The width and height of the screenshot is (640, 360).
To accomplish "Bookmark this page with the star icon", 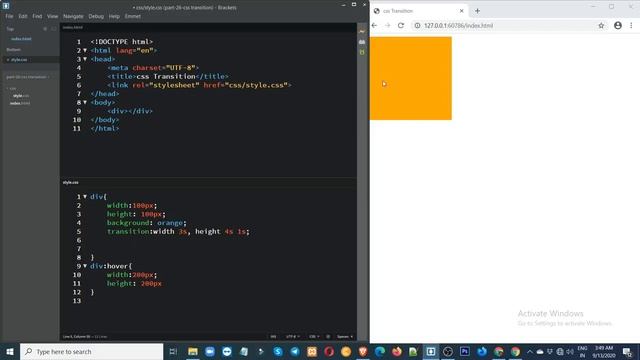I will coord(601,25).
